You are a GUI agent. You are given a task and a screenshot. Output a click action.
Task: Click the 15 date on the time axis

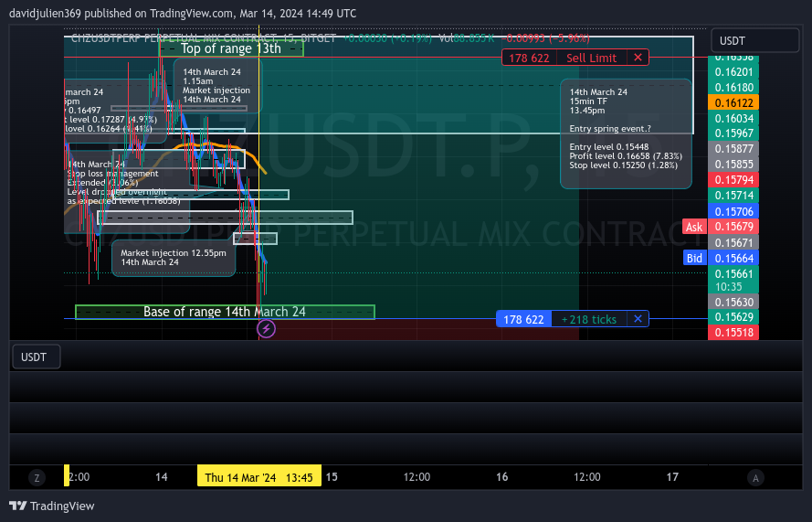332,477
